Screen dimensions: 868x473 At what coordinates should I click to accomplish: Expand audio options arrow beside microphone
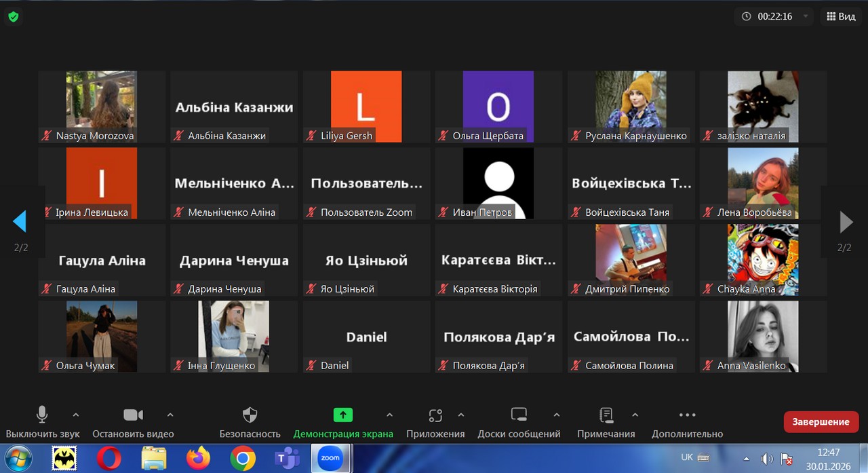76,415
